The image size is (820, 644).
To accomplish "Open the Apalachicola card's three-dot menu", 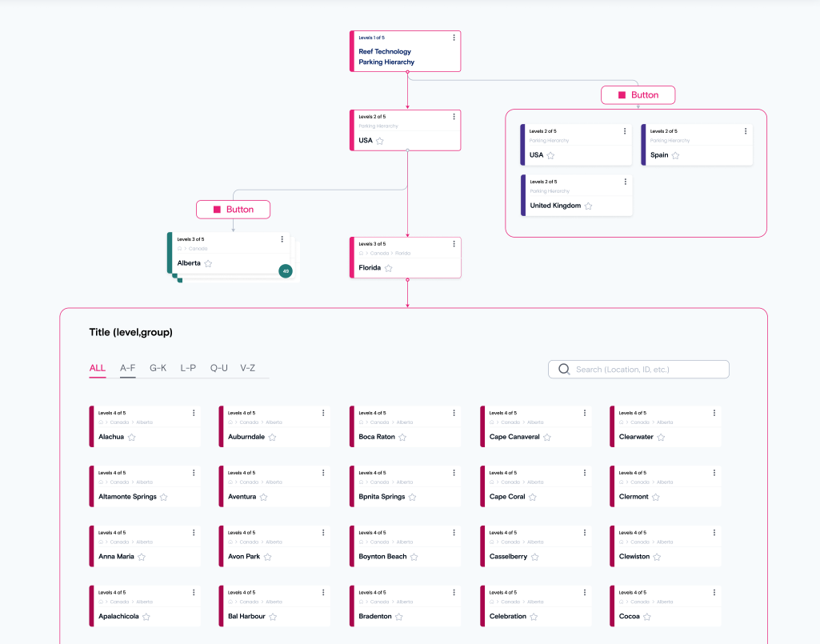I will coord(194,593).
